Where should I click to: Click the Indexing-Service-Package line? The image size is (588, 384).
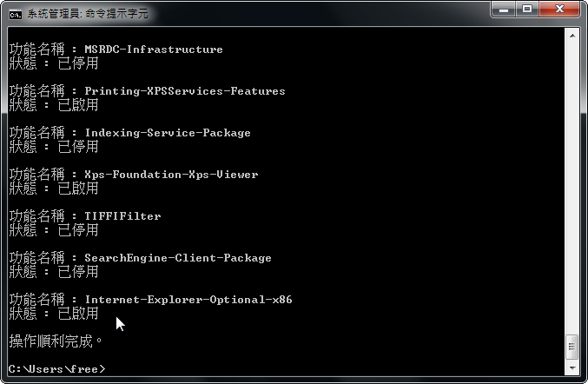click(168, 133)
